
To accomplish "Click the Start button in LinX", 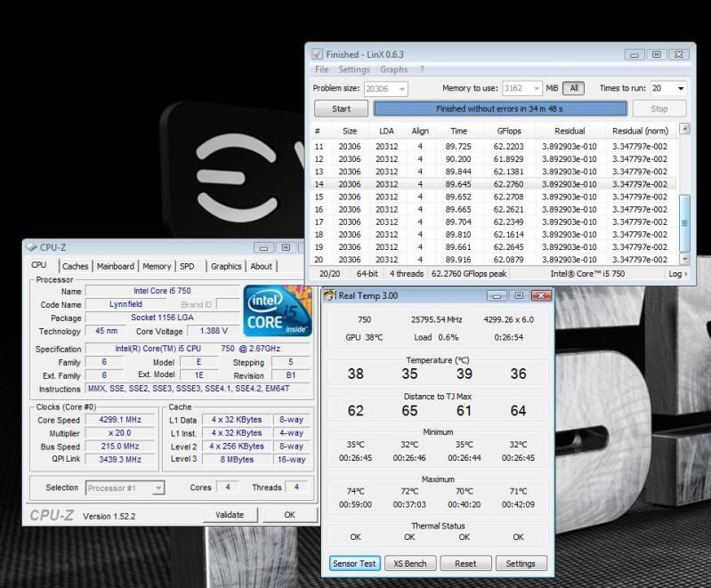I will [x=341, y=109].
